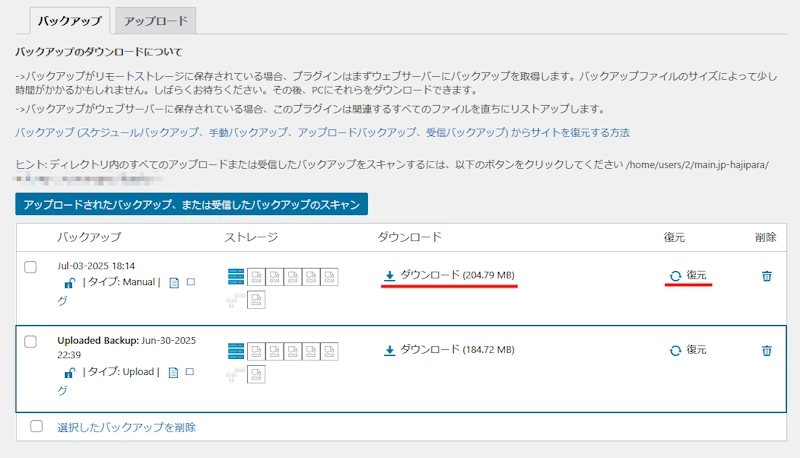Click ダウンロード (184.72 MB) for the uploaded backup

tap(457, 350)
